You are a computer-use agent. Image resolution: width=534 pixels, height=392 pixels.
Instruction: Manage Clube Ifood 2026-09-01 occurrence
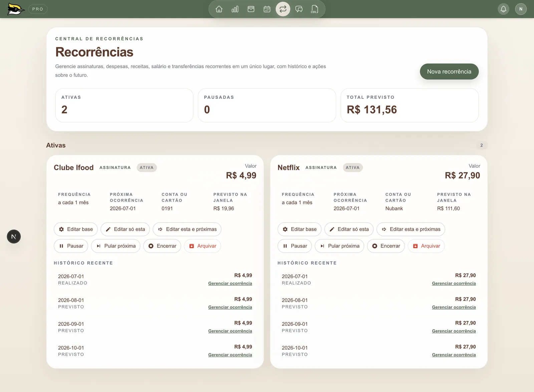(230, 331)
